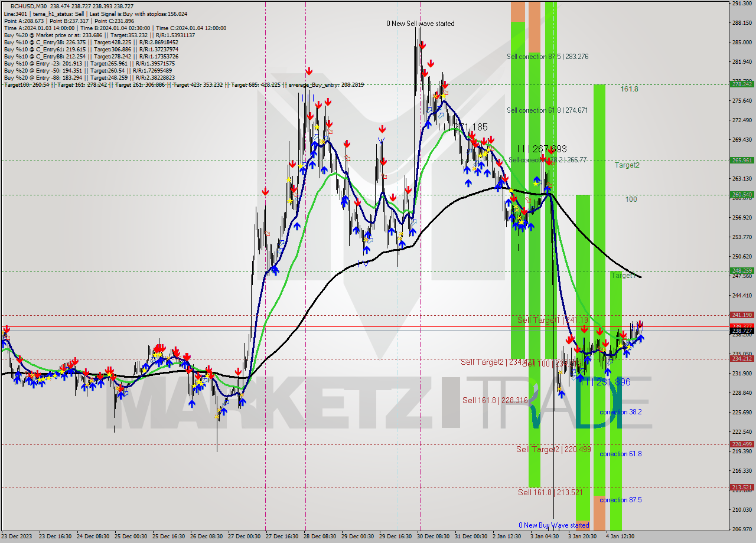Click the '23 Dec 2023' time axis label
Image resolution: width=756 pixels, height=543 pixels.
[17, 537]
